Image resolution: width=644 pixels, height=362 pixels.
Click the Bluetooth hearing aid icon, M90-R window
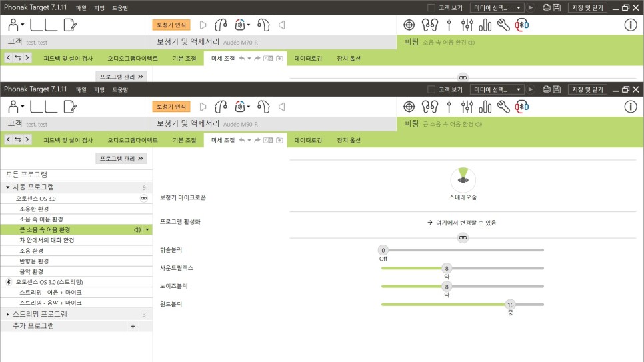(522, 107)
